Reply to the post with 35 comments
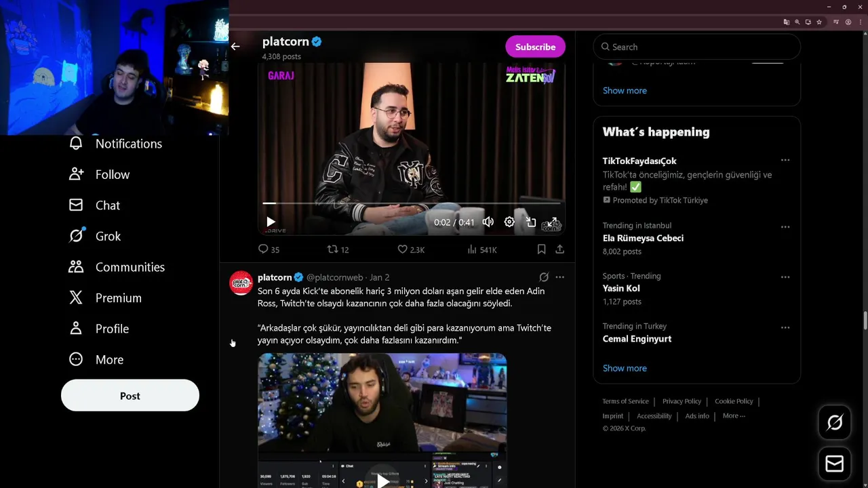 click(269, 249)
